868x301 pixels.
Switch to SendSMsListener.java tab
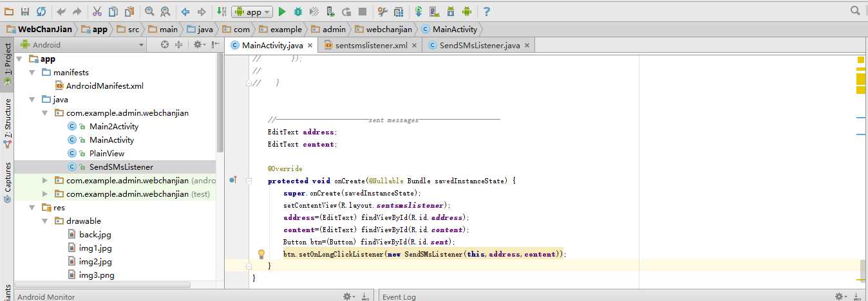point(479,45)
